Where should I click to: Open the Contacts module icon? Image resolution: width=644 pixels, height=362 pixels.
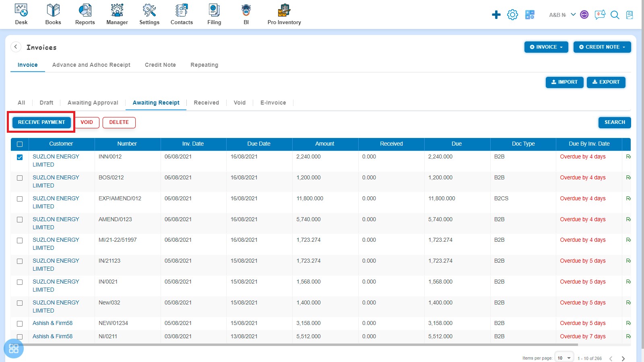pos(182,10)
